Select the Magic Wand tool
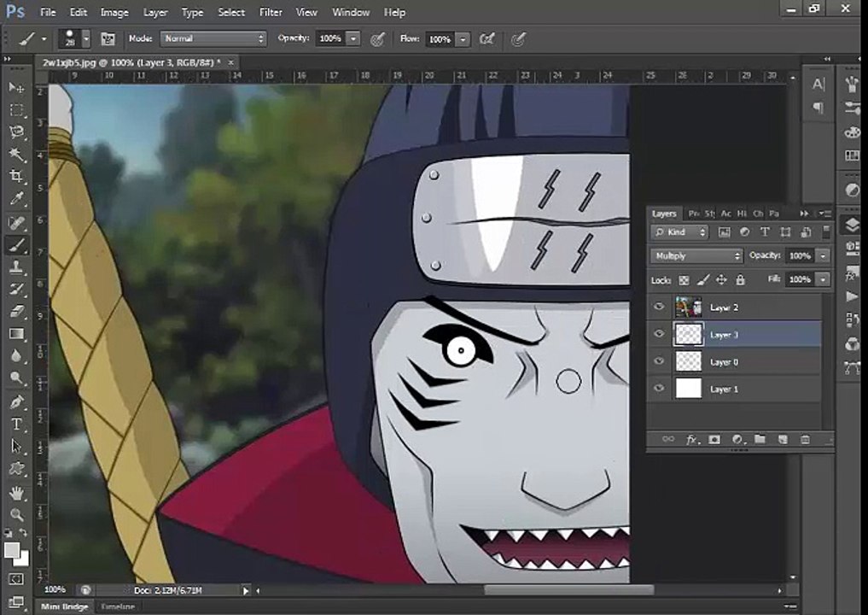The width and height of the screenshot is (868, 615). [16, 154]
